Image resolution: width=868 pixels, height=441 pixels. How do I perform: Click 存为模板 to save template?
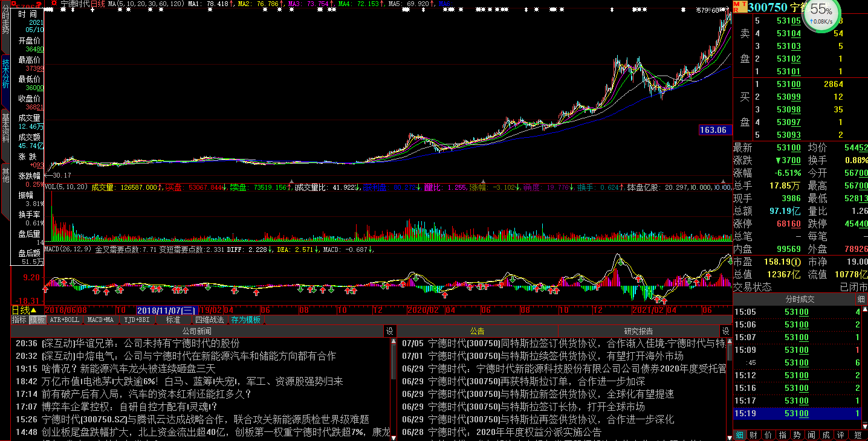pos(246,320)
